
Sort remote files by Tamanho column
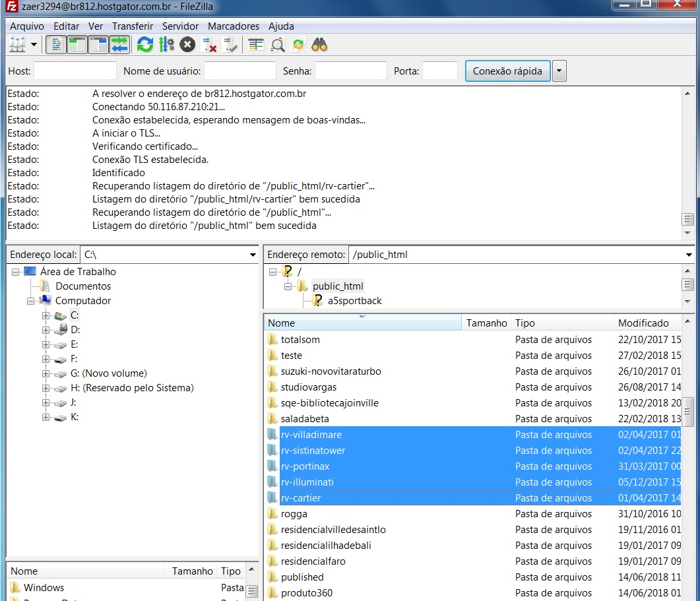click(486, 323)
